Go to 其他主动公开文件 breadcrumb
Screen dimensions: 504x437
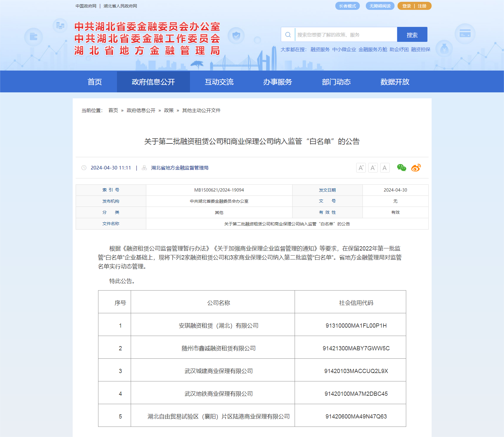[x=201, y=110]
